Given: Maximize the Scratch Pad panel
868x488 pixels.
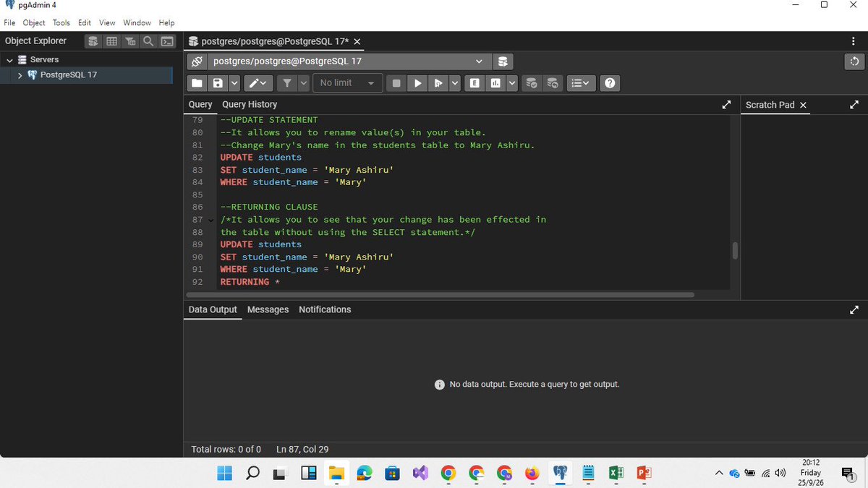Looking at the screenshot, I should (854, 105).
